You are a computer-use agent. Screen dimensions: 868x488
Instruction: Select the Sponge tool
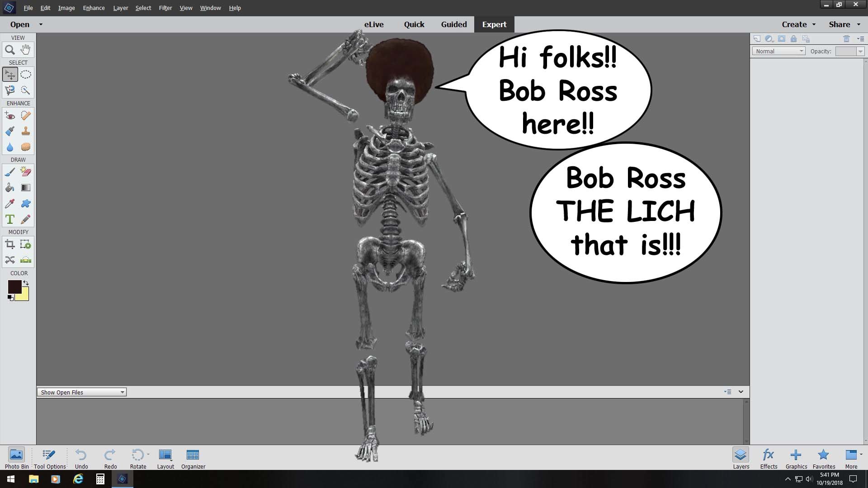(x=26, y=147)
